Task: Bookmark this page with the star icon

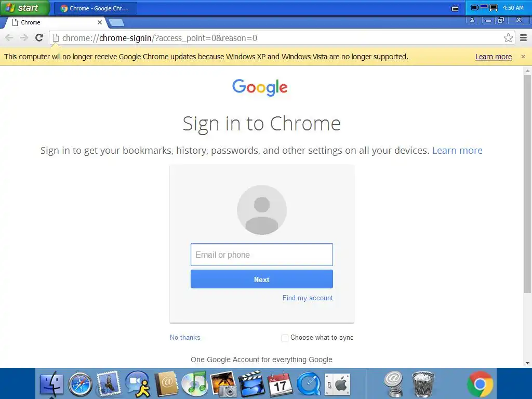Action: point(508,37)
